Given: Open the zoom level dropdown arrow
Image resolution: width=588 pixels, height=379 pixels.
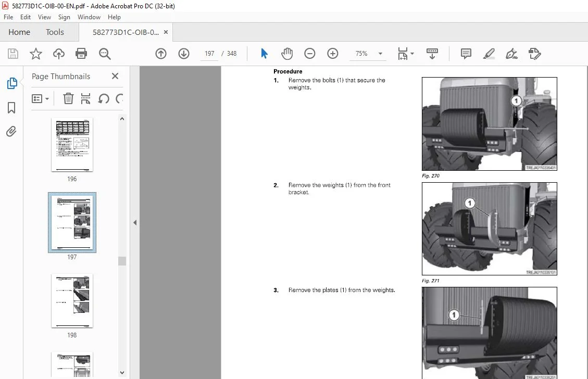Looking at the screenshot, I should pos(380,54).
